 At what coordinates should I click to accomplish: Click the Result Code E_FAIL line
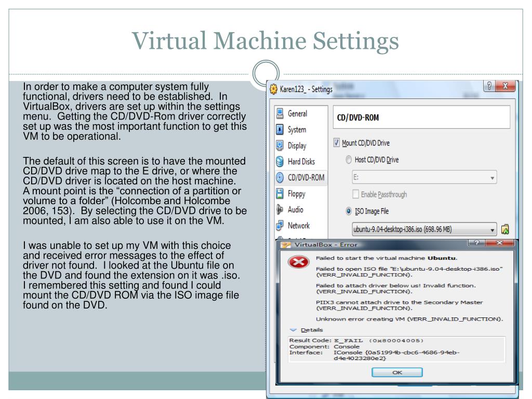click(x=356, y=340)
